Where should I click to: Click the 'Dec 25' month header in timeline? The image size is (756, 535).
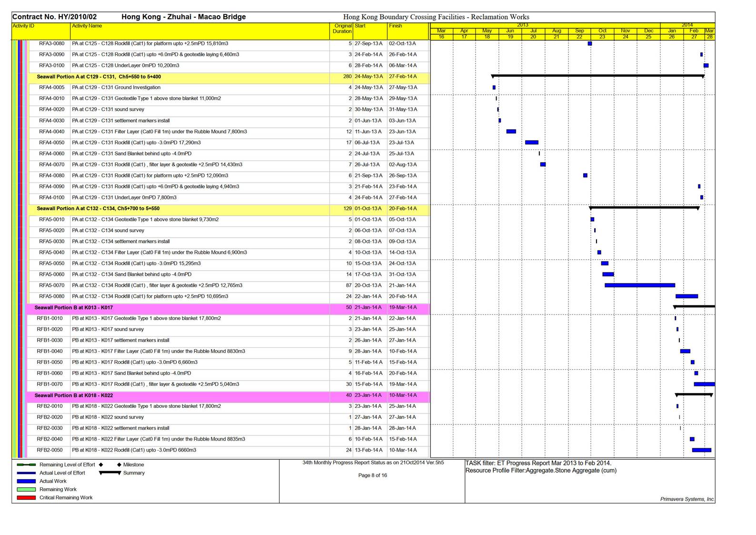click(648, 33)
